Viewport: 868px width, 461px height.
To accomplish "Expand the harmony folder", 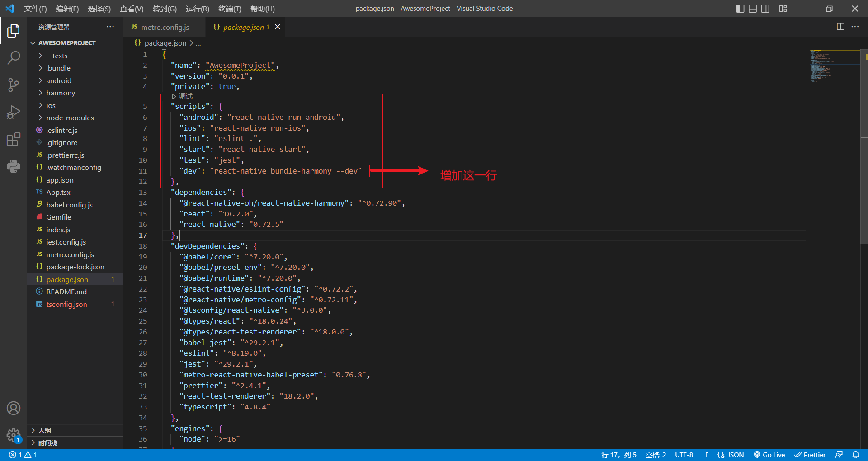I will [75, 93].
